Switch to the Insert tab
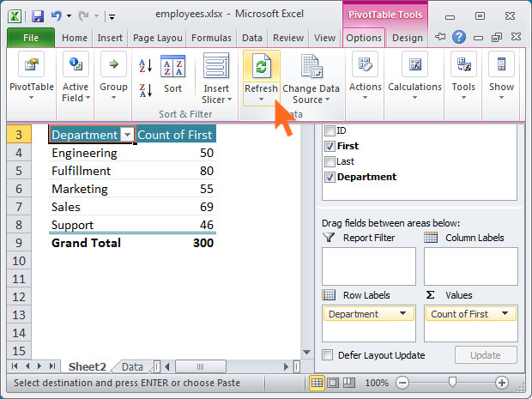The width and height of the screenshot is (532, 399). 110,38
